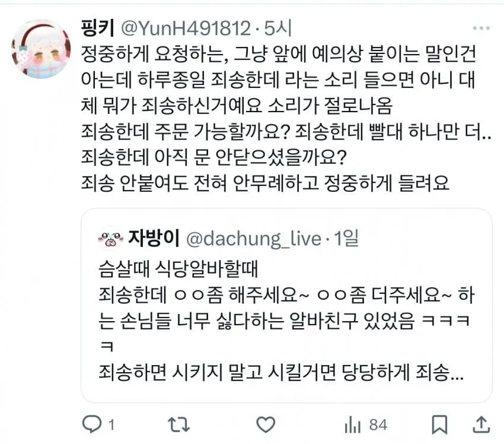
Task: Share the tweet using the upload arrow icon
Action: pos(481,424)
